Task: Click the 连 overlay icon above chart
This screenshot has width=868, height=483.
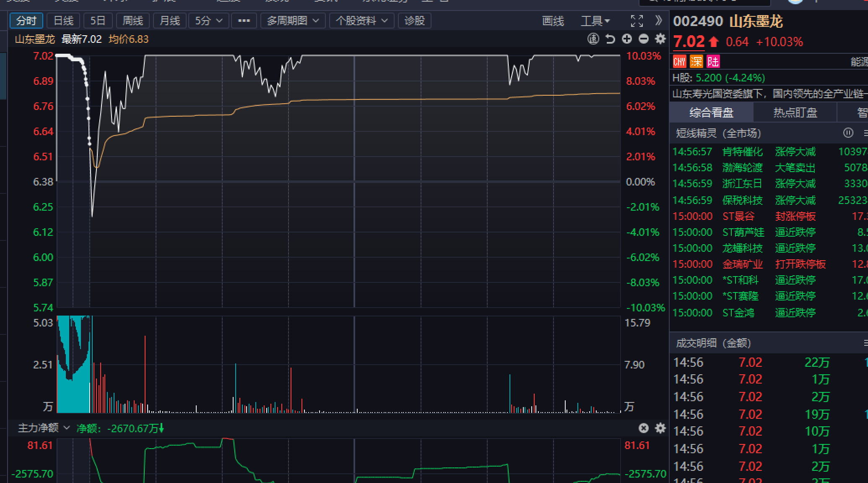Action: pos(593,39)
